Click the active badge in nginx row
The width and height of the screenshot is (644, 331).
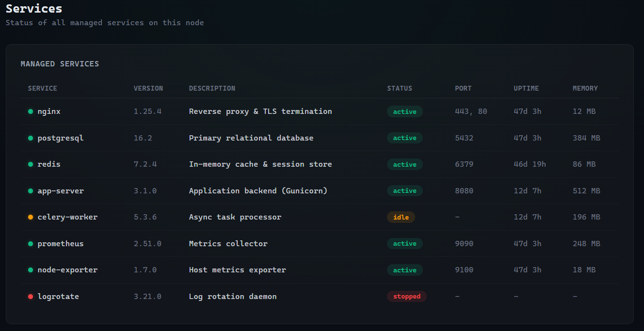point(405,111)
